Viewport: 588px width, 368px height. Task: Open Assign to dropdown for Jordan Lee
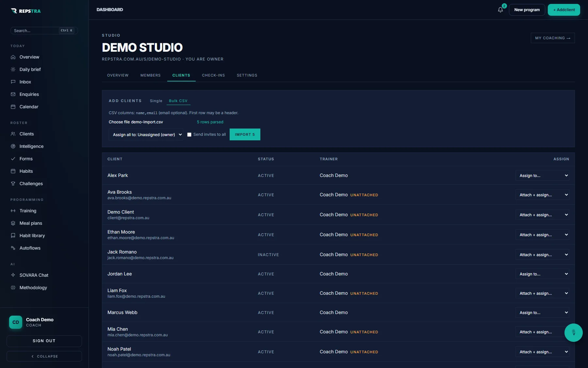tap(542, 274)
